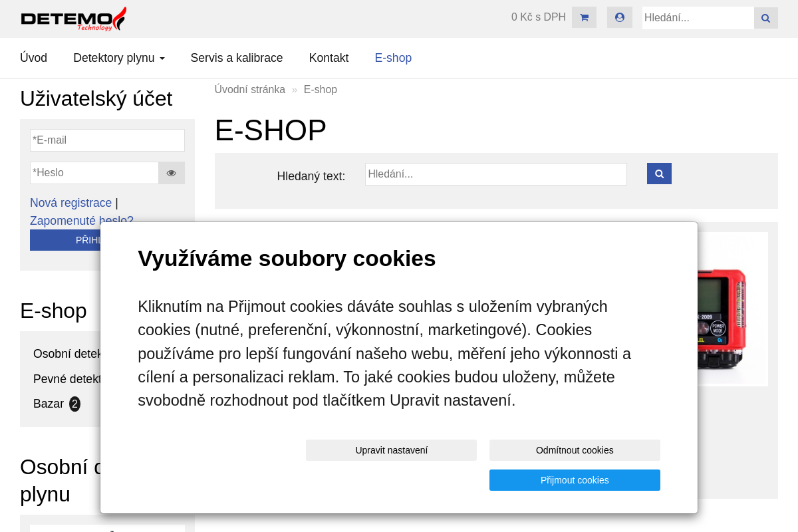Click the shopping cart icon
The image size is (798, 532).
584,17
